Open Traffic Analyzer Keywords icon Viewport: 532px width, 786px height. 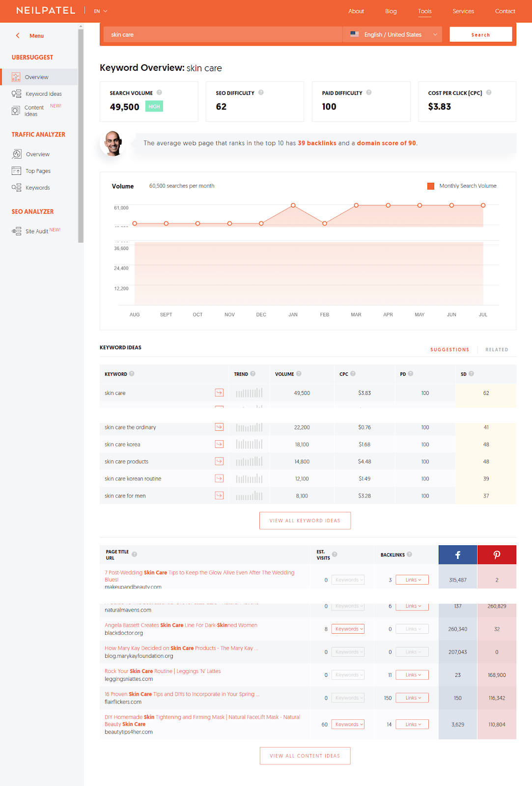pos(17,188)
